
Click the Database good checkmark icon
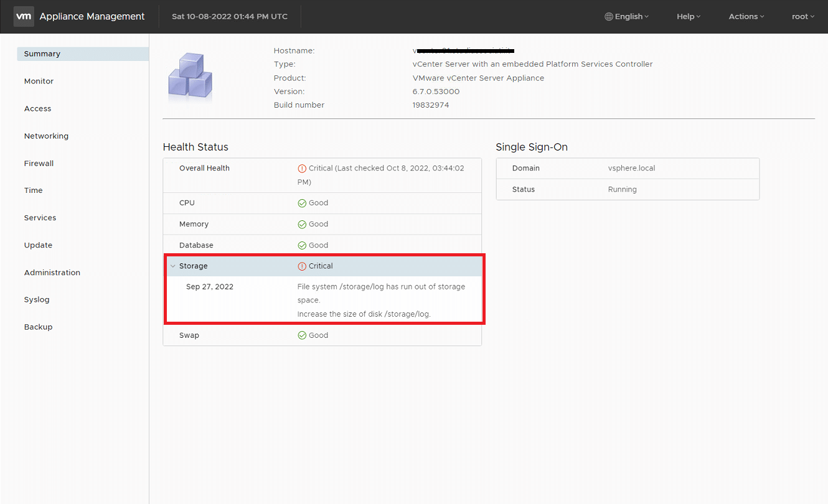click(302, 246)
